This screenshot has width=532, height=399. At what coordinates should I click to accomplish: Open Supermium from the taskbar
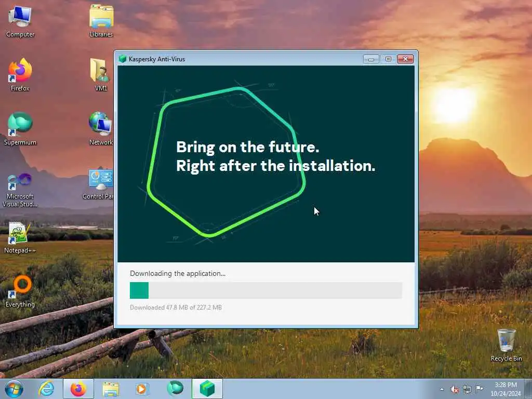pyautogui.click(x=175, y=389)
